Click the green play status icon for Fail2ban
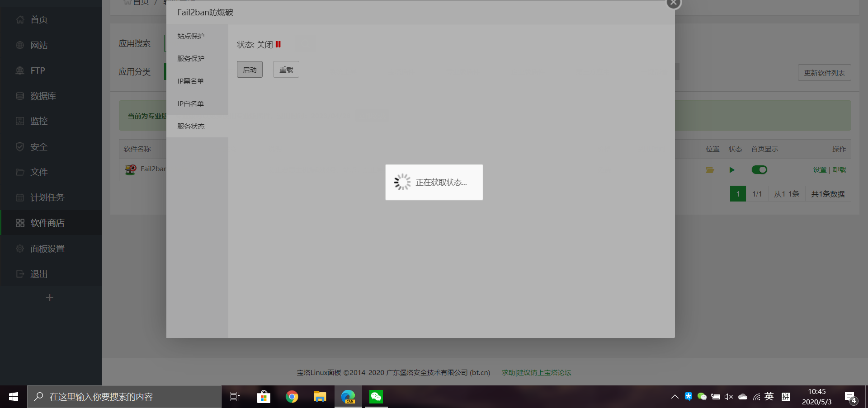The image size is (868, 408). (x=732, y=170)
